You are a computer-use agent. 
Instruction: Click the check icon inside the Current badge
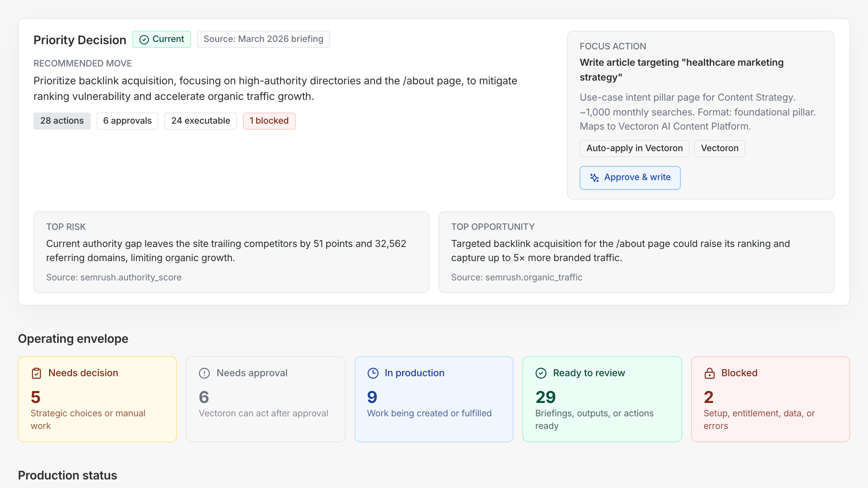click(145, 39)
